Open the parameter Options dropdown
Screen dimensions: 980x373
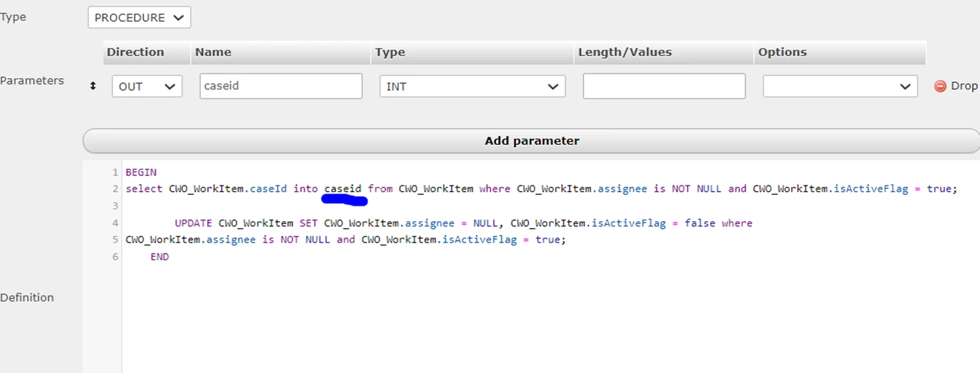coord(840,86)
